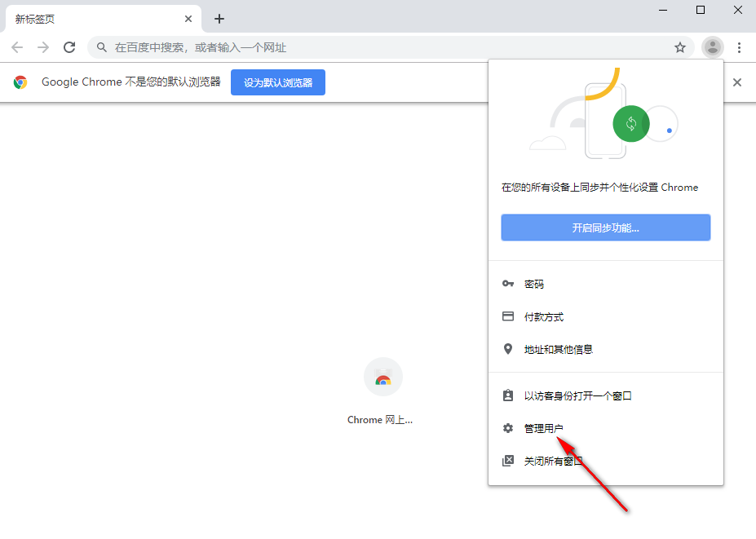
Task: Close the Chrome window
Action: (x=738, y=10)
